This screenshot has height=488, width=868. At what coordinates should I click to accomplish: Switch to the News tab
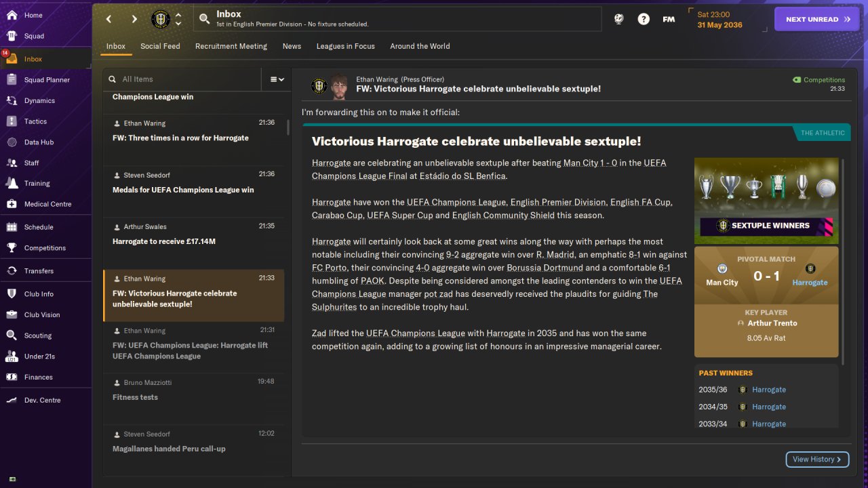(x=292, y=46)
